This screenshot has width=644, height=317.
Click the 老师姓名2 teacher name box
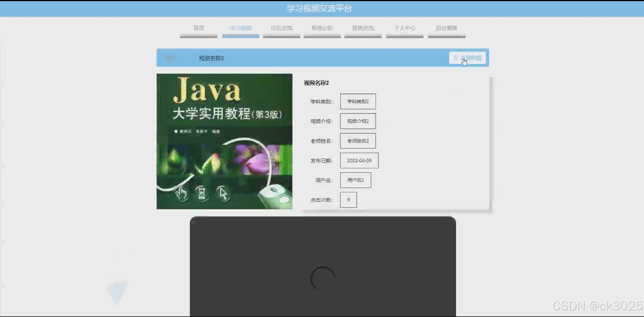point(358,141)
